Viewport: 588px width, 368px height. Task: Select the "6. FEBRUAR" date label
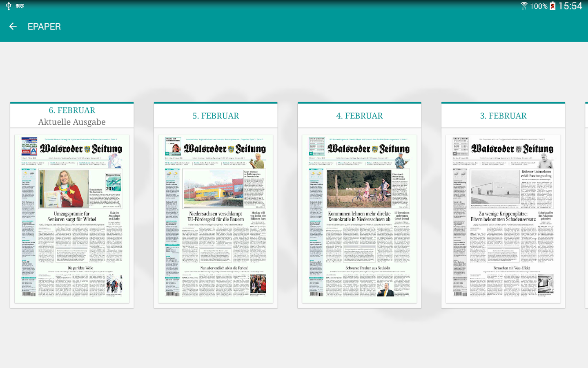72,110
